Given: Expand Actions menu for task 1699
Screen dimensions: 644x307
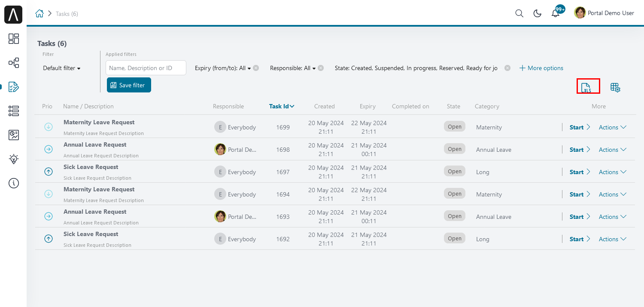Looking at the screenshot, I should [613, 127].
